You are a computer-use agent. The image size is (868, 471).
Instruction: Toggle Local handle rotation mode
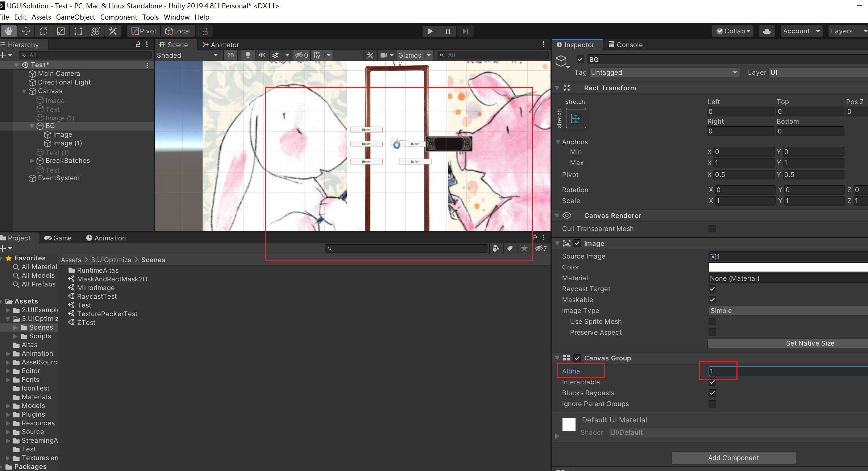coord(178,31)
